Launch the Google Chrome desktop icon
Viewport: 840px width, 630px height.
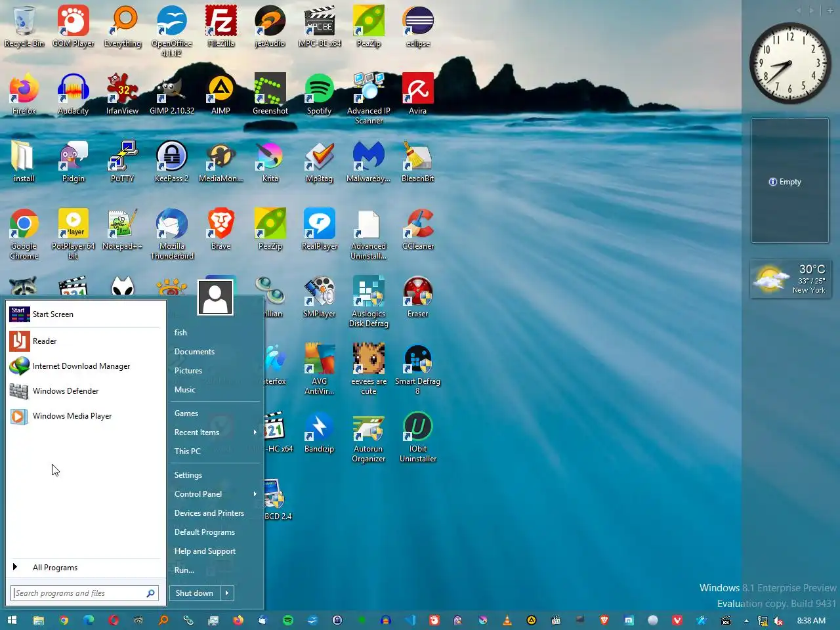tap(24, 234)
